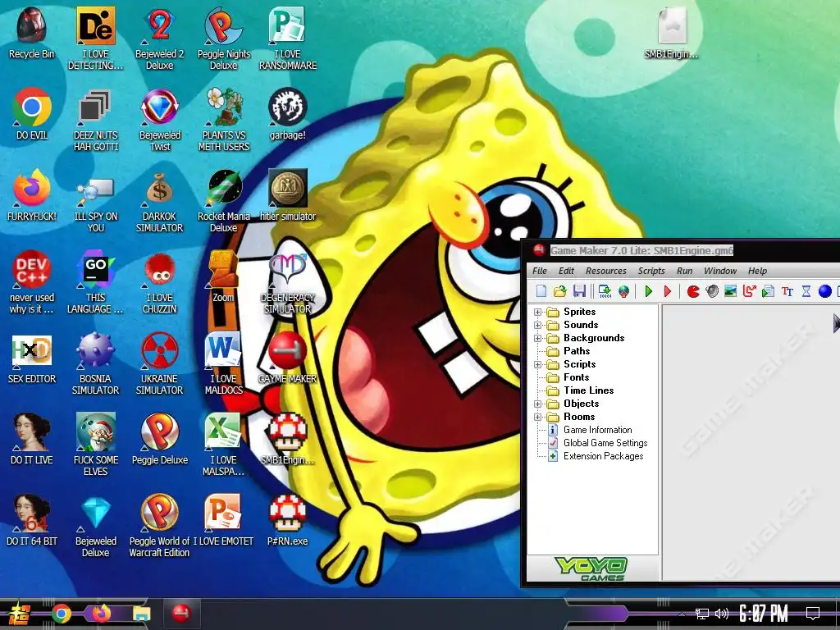Click Publish game globe icon
Screen dimensions: 840x630
(623, 291)
